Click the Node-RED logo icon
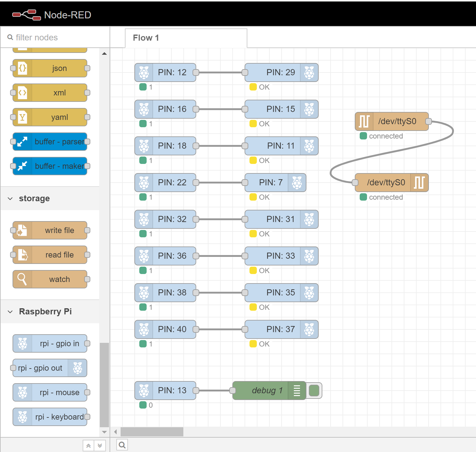Viewport: 476px width, 452px height. [26, 15]
